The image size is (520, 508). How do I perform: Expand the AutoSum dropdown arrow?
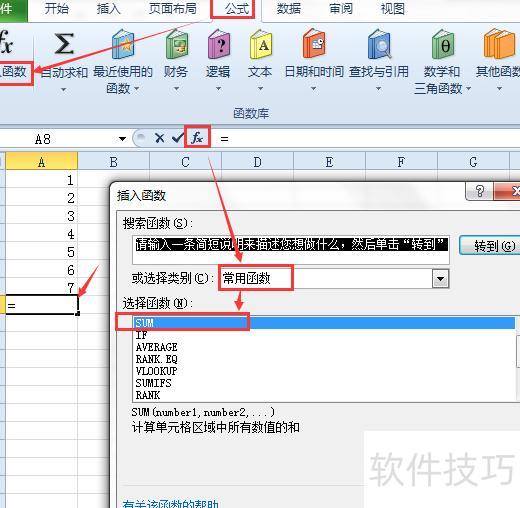click(63, 89)
